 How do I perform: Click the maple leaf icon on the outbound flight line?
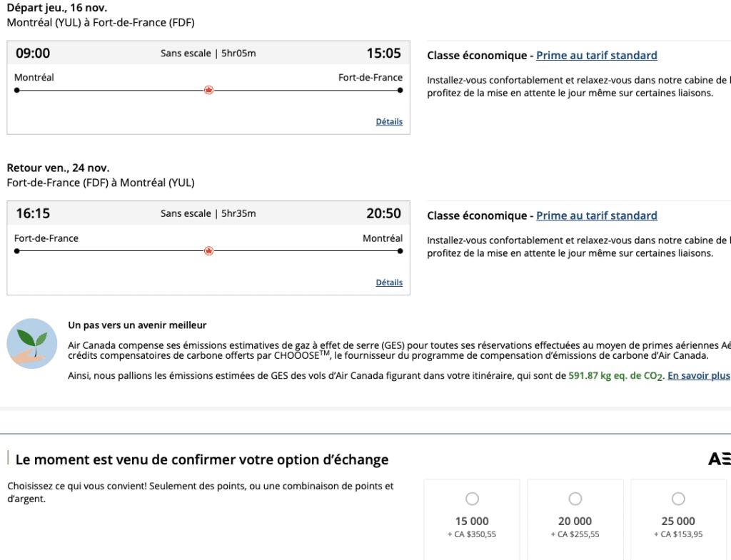point(208,91)
